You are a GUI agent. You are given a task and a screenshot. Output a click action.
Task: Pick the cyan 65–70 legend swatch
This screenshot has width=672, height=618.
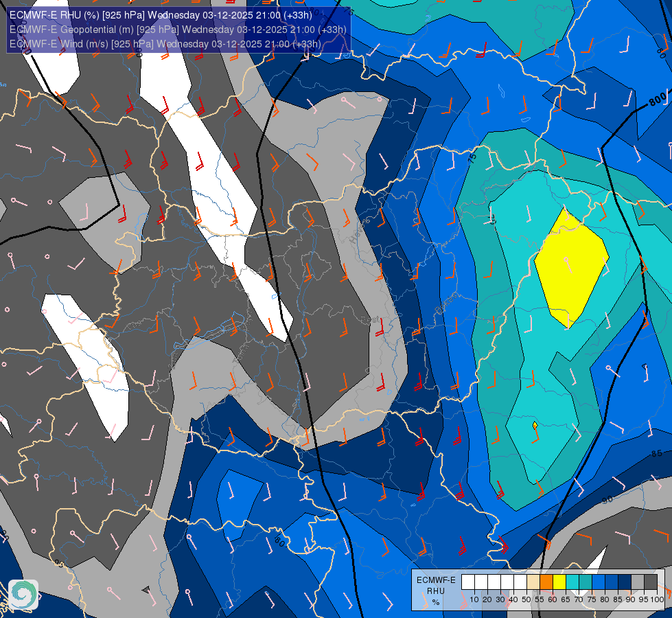click(x=572, y=582)
